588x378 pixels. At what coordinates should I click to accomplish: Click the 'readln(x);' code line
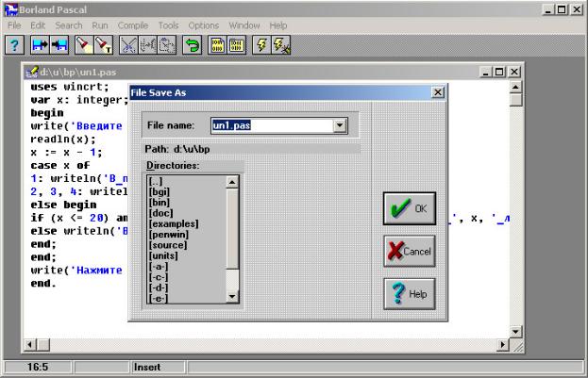coord(63,140)
